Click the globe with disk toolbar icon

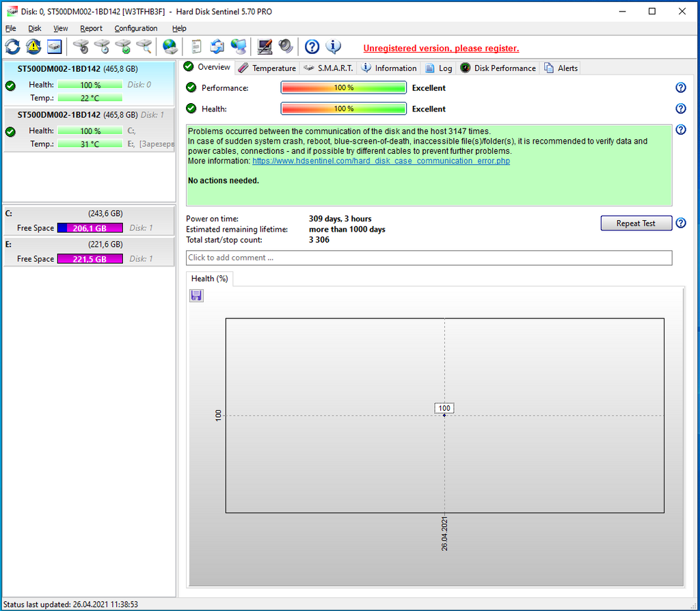(x=170, y=46)
